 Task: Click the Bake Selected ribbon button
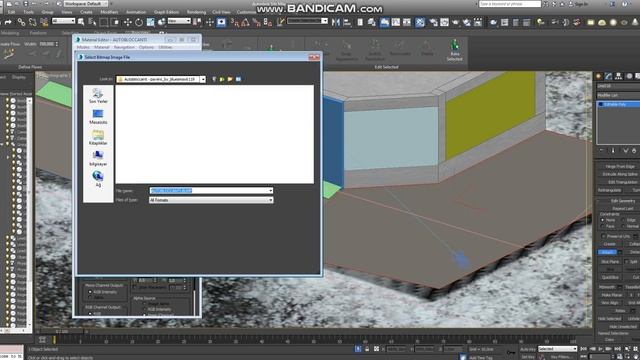[x=454, y=51]
